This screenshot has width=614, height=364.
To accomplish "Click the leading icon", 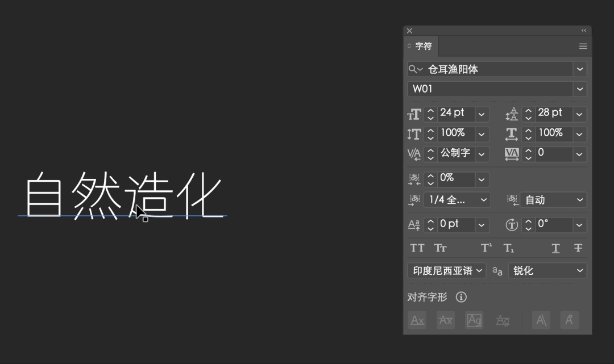I will pos(512,114).
